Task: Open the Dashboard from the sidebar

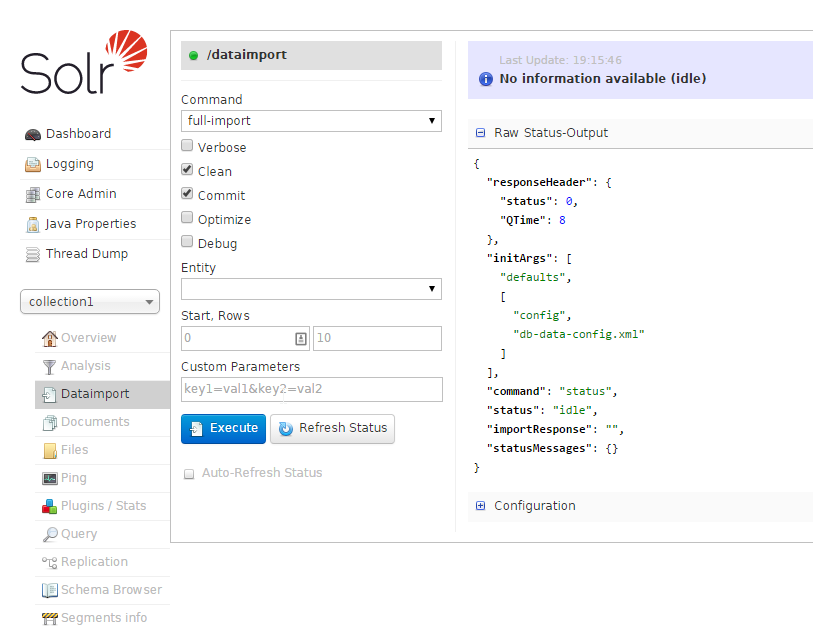Action: click(73, 133)
